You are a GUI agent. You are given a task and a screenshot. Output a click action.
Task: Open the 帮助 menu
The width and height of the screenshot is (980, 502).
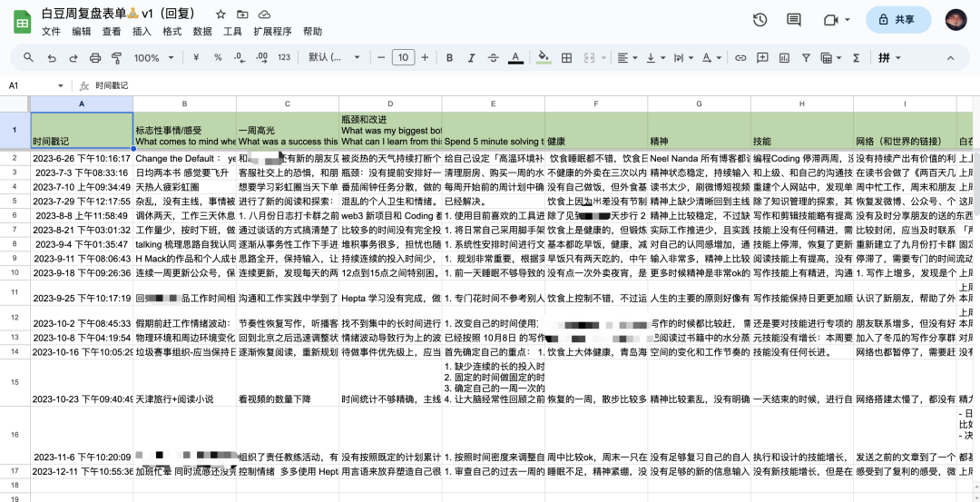(x=312, y=31)
